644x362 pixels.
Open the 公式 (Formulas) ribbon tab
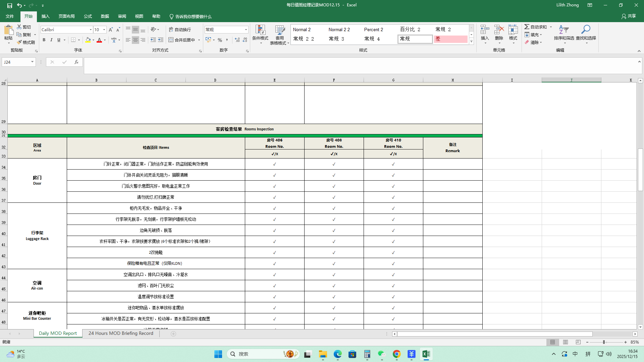pyautogui.click(x=88, y=16)
